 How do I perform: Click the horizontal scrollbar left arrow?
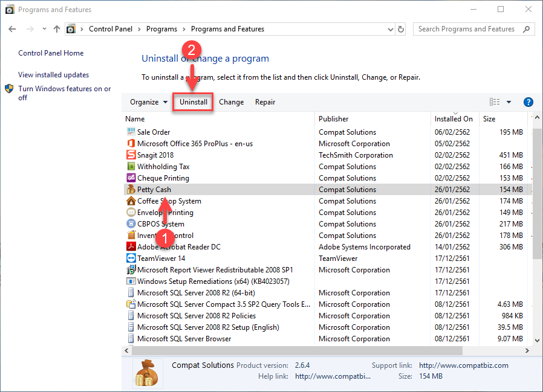[127, 351]
